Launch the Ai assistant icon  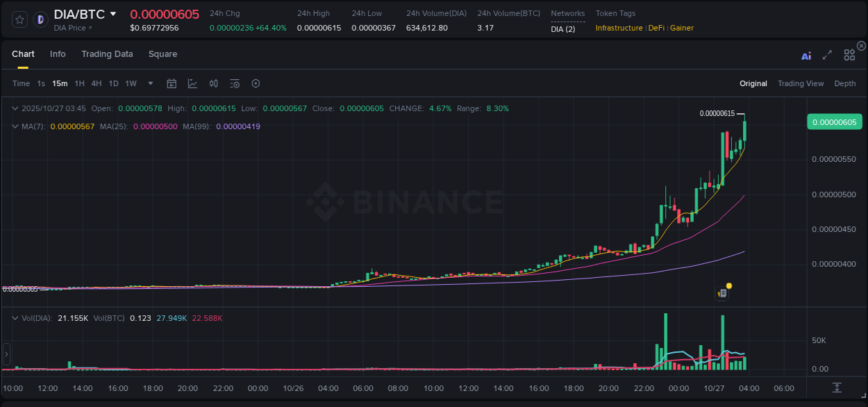[x=806, y=56]
